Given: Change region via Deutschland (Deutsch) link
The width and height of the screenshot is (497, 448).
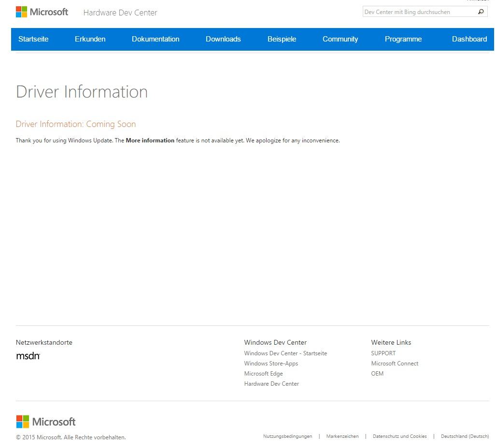Looking at the screenshot, I should click(x=465, y=436).
